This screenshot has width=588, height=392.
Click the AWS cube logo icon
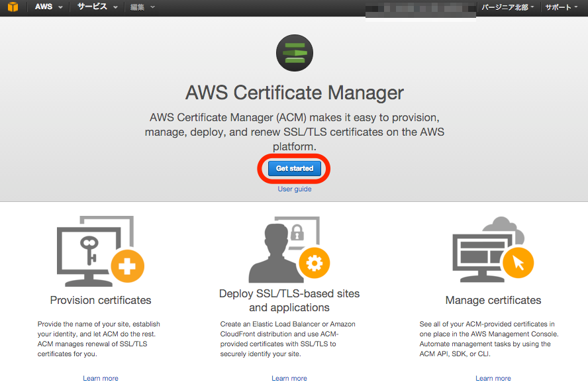click(x=11, y=7)
